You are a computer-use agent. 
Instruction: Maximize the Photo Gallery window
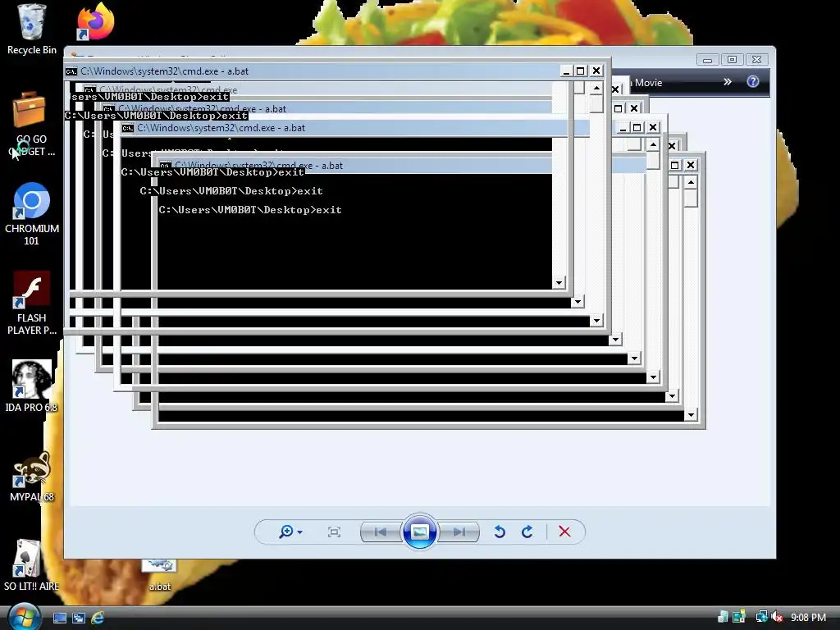[733, 59]
